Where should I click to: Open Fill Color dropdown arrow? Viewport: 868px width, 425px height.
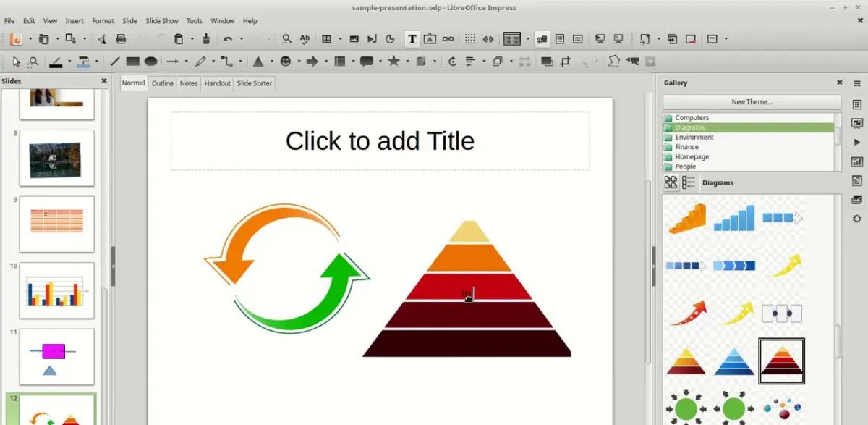[x=98, y=62]
